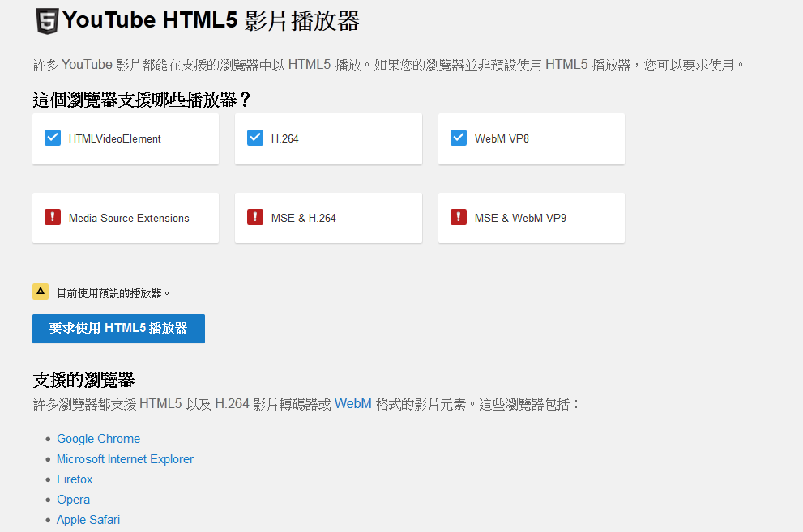Click the WebM VP8 label text
Viewport: 803px width, 532px height.
(502, 138)
